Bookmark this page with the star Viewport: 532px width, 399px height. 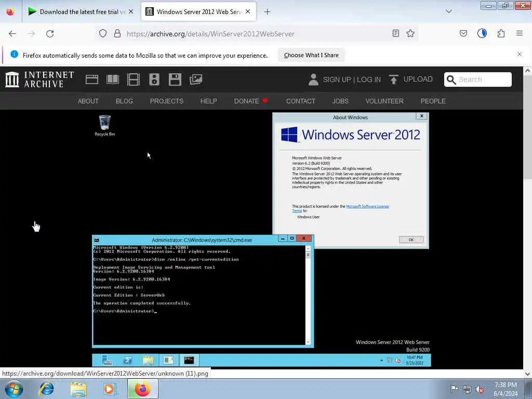pos(410,33)
